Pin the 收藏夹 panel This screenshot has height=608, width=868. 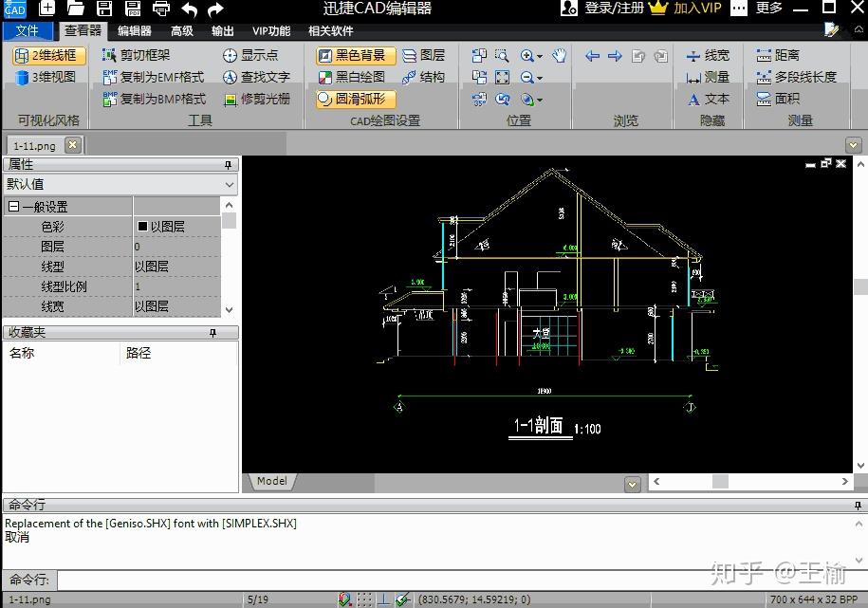pos(212,333)
